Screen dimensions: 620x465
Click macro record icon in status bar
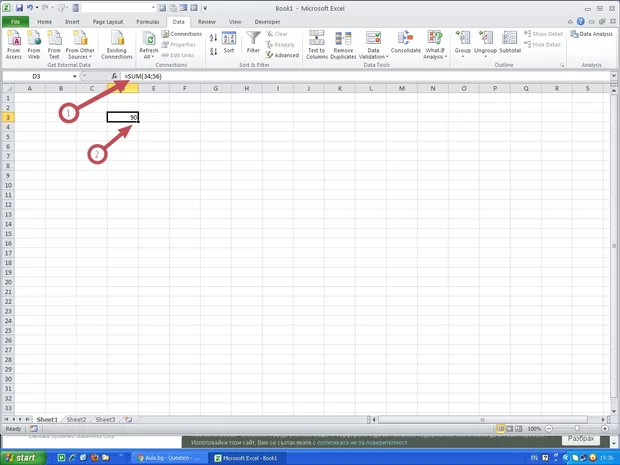[34, 429]
